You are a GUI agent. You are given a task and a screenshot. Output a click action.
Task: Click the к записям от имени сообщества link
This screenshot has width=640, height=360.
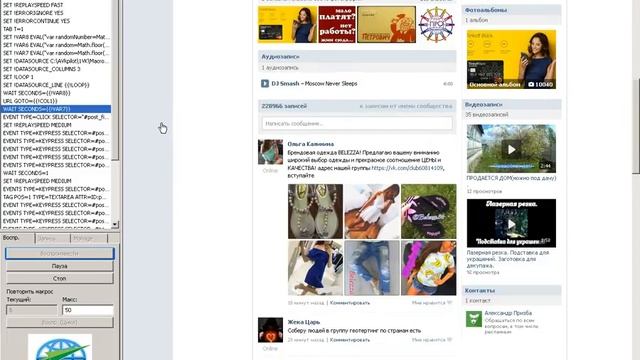[406, 106]
